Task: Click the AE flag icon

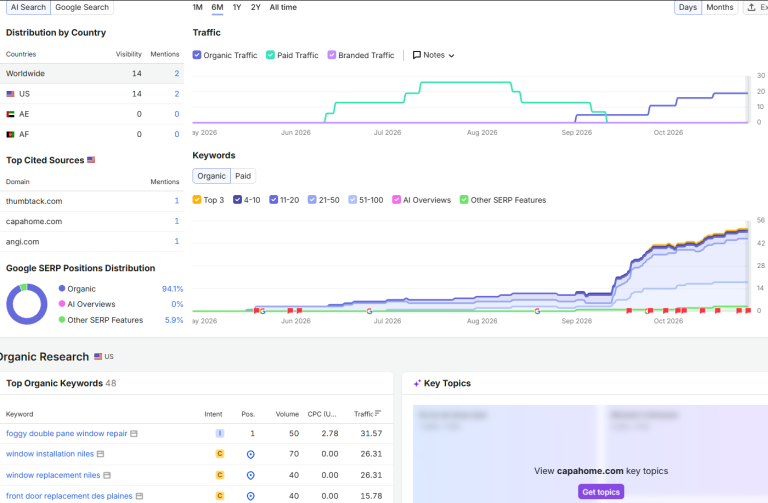Action: click(x=10, y=114)
